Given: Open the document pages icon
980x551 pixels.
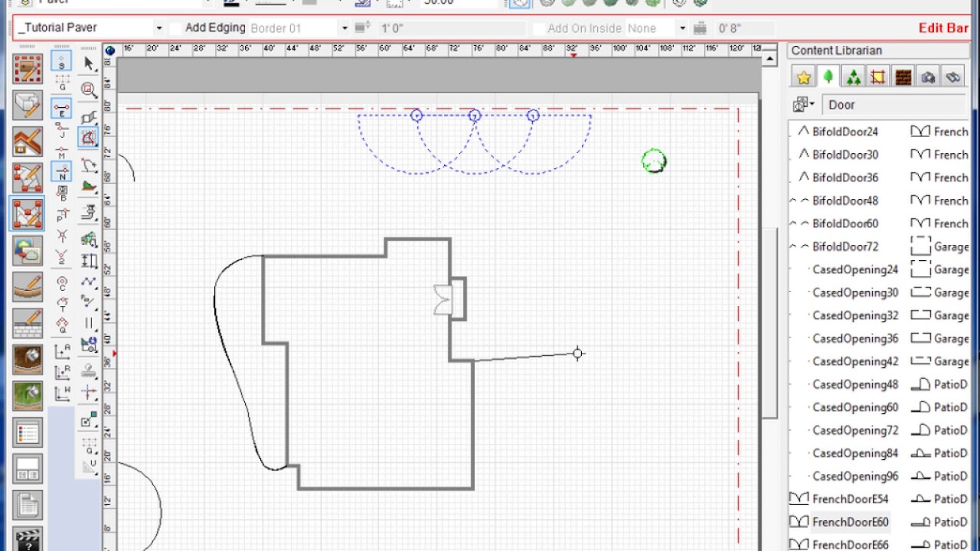Looking at the screenshot, I should (x=28, y=505).
